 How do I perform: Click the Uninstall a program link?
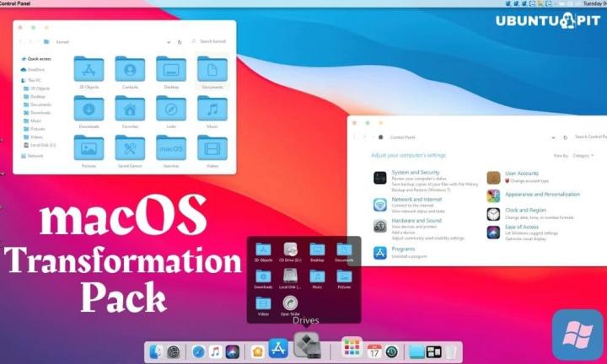(409, 256)
